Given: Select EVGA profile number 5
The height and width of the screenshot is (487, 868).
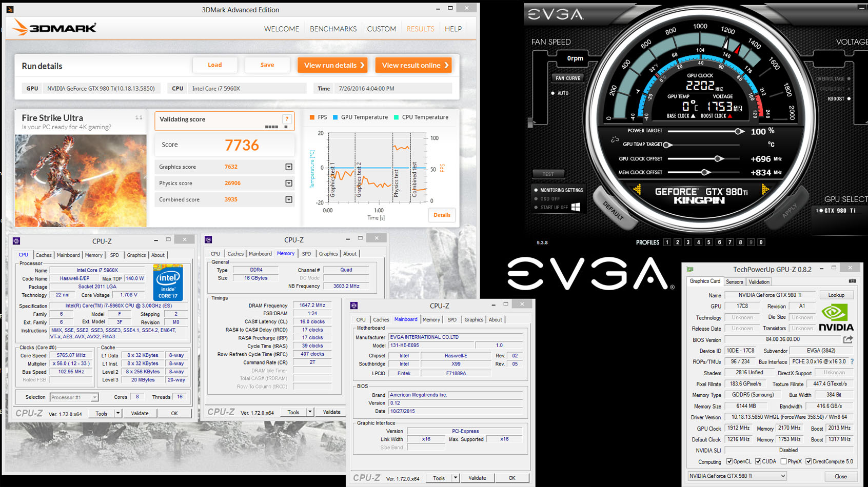Looking at the screenshot, I should [708, 242].
